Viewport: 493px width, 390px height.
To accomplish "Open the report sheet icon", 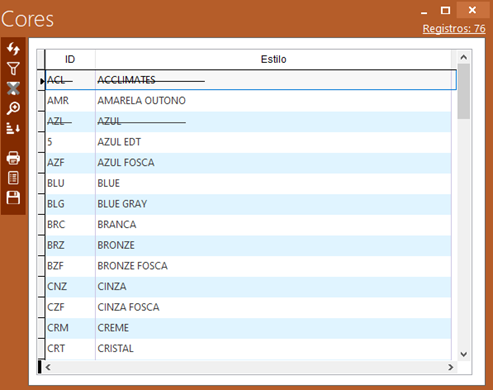I will (13, 178).
